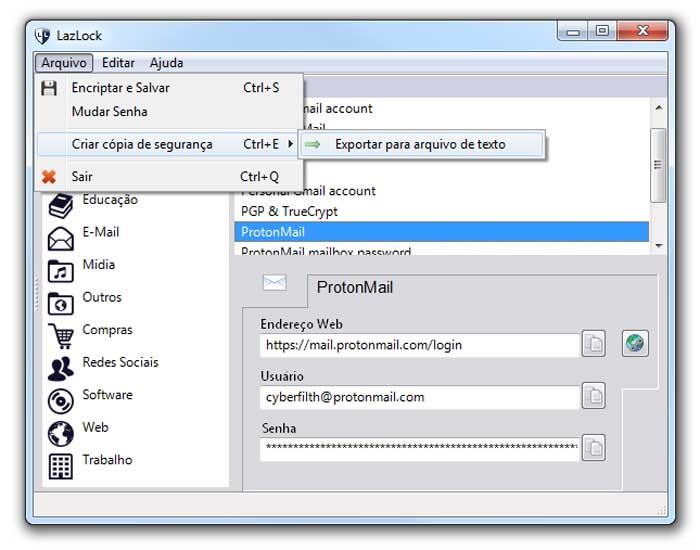700x550 pixels.
Task: Open the Trabalho category label
Action: (x=107, y=460)
